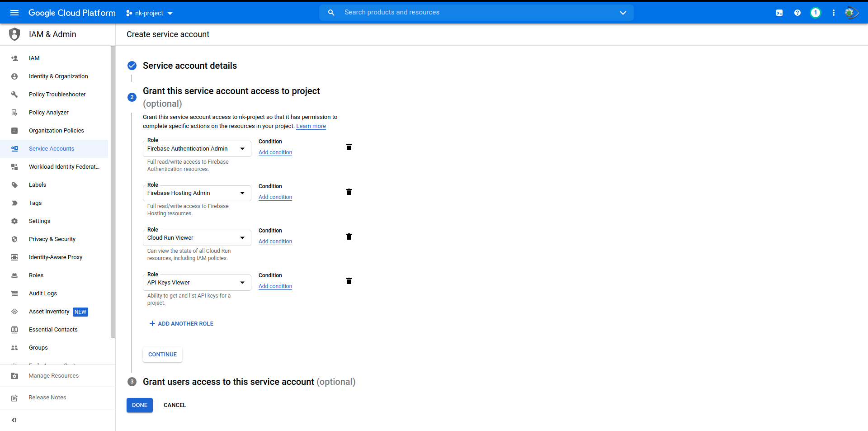The height and width of the screenshot is (431, 868).
Task: Click the Roles hat icon in sidebar
Action: pos(14,275)
